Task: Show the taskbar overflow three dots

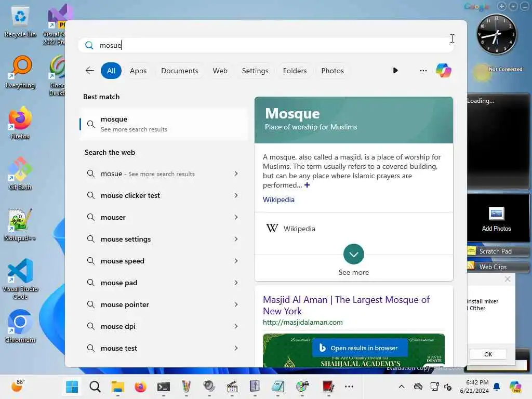Action: coord(349,387)
